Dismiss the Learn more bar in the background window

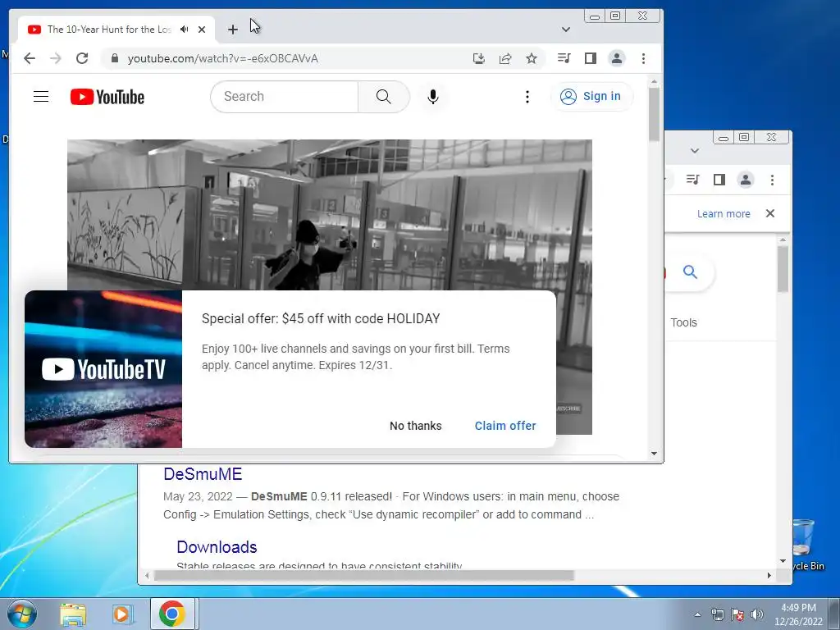[x=770, y=213]
